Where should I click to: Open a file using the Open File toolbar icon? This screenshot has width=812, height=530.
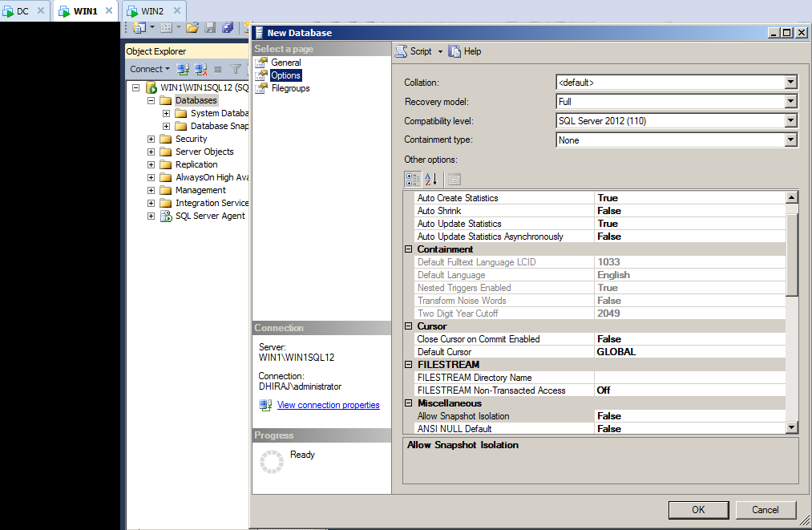pos(193,27)
